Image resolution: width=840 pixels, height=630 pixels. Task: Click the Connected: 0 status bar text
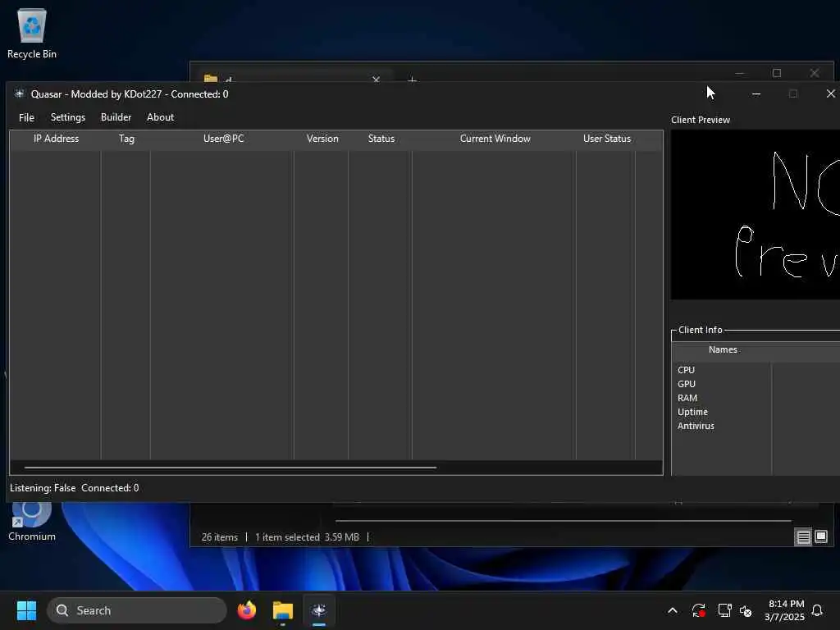point(110,488)
